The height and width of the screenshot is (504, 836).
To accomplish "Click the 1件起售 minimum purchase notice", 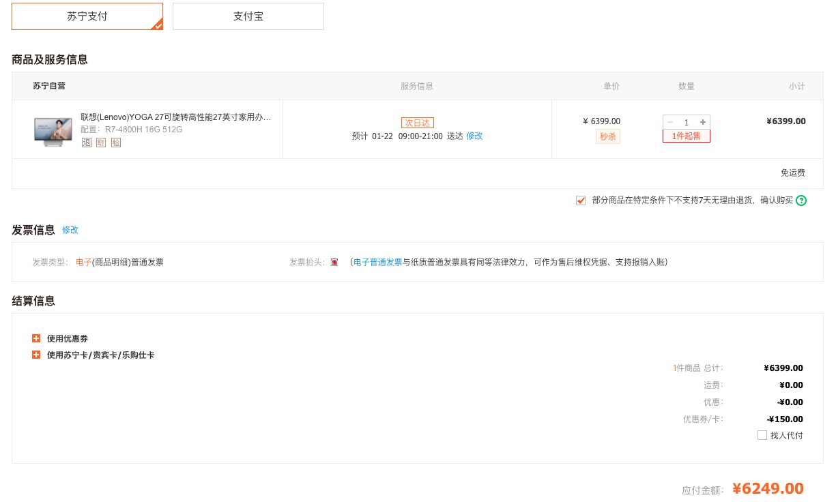I will coord(687,136).
